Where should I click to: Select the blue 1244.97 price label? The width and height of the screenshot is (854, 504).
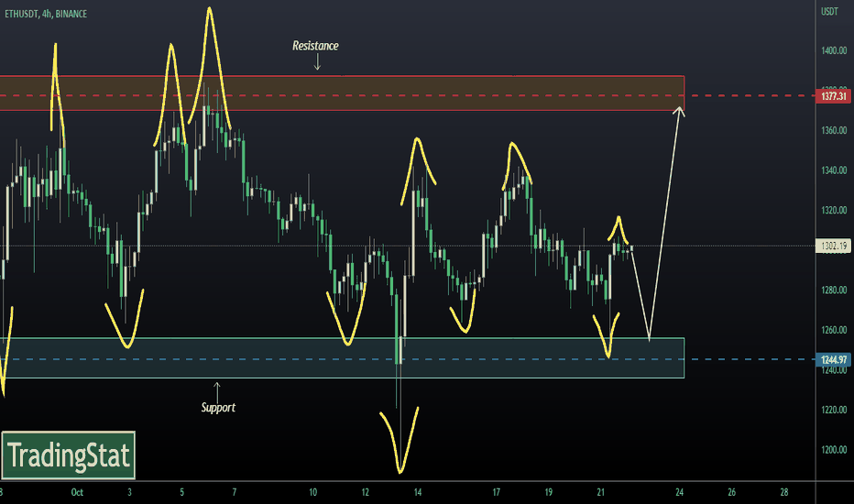click(833, 359)
